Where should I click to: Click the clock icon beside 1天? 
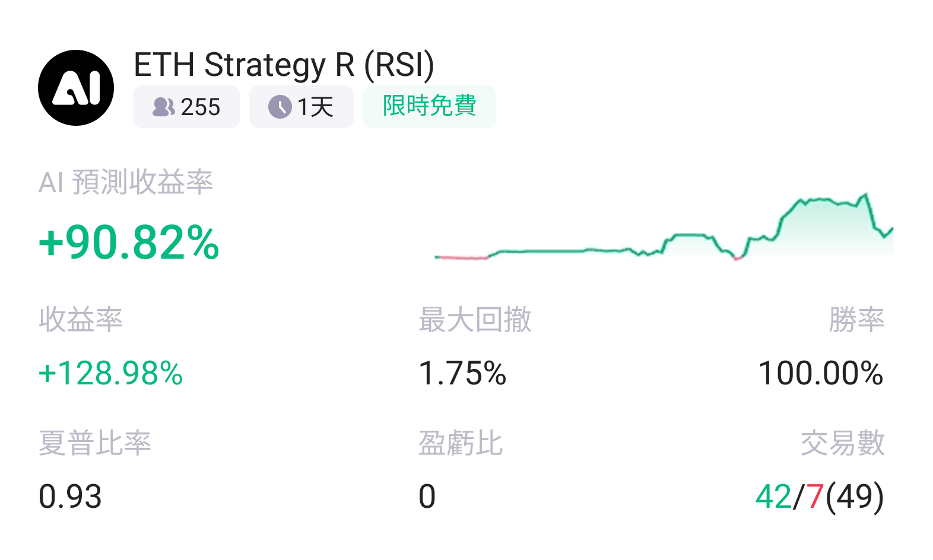(280, 107)
